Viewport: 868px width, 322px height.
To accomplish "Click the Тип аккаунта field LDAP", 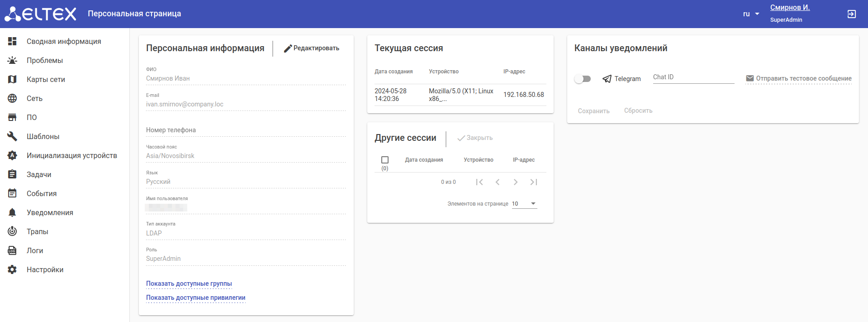I will pyautogui.click(x=246, y=233).
